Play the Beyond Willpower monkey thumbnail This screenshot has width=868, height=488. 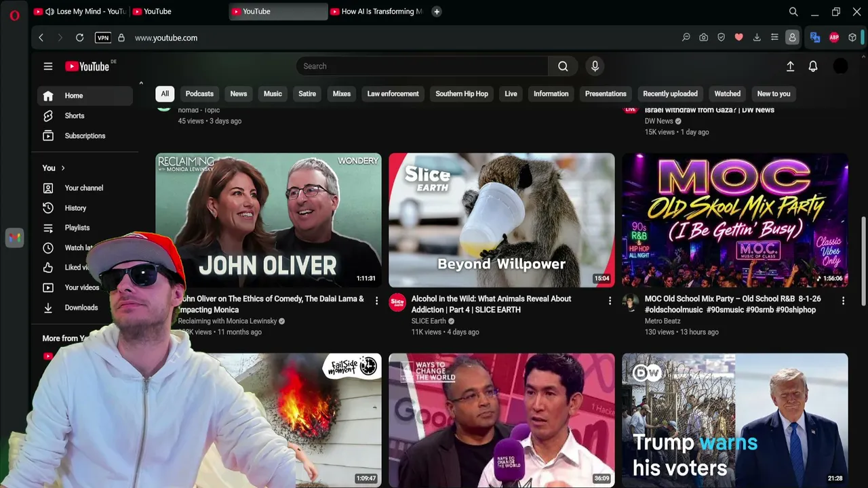coord(502,220)
